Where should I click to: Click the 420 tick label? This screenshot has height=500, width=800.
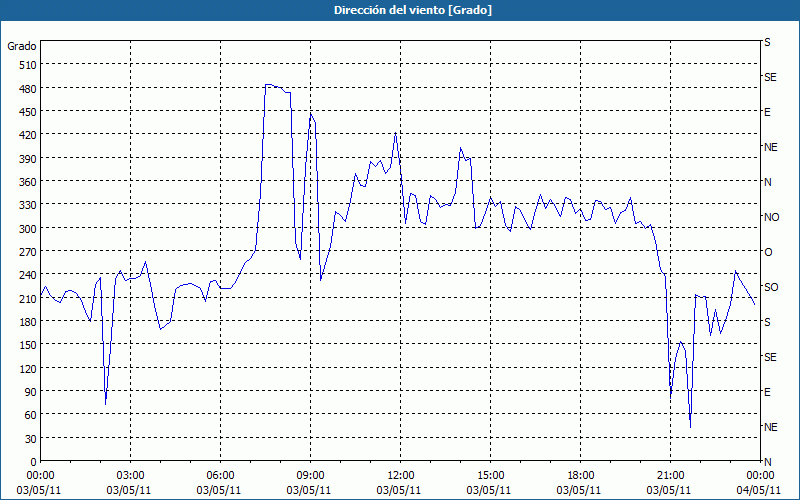[28, 135]
